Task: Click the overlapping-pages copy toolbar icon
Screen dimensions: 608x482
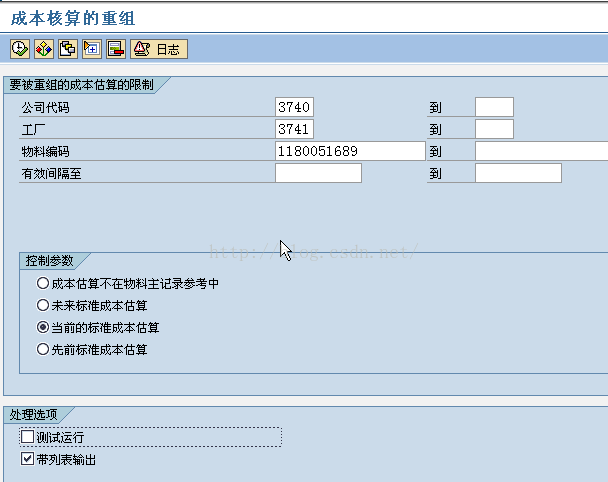Action: [67, 49]
